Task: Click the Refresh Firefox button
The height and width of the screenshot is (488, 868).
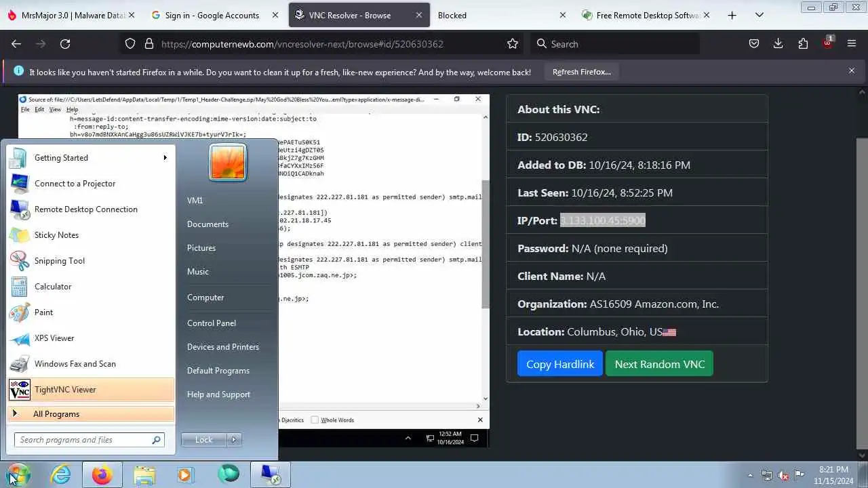Action: click(582, 71)
